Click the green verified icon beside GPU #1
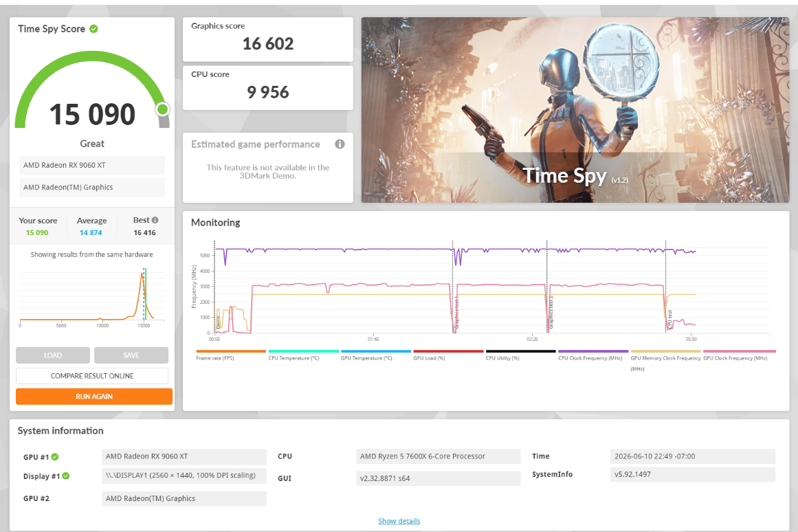 pos(55,456)
